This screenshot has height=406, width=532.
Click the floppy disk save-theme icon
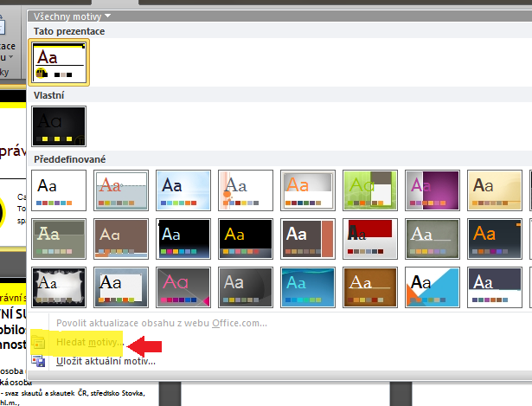click(40, 361)
